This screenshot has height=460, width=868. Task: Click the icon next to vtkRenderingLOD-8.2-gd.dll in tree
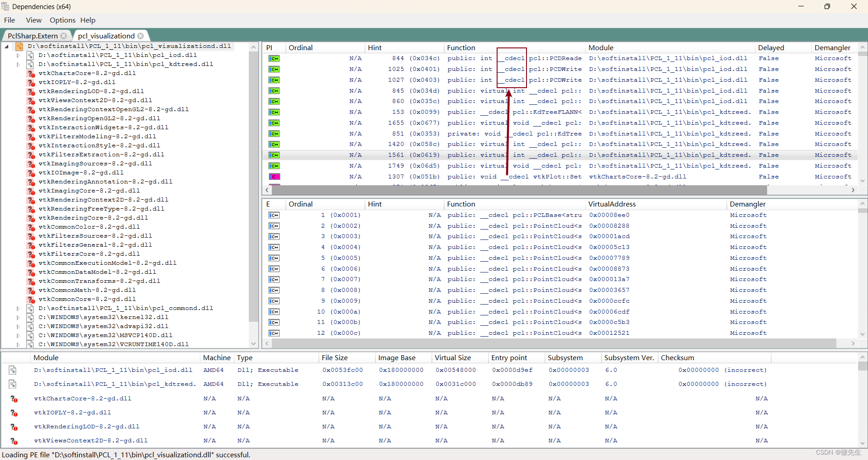(31, 92)
